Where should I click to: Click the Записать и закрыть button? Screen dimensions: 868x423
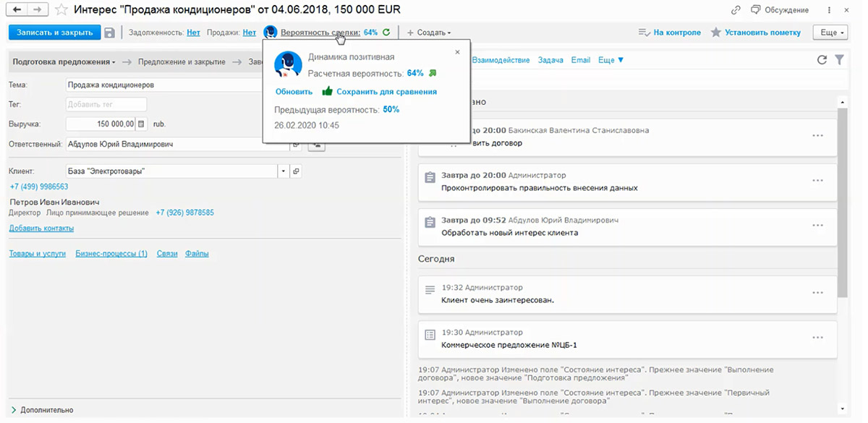tap(54, 33)
